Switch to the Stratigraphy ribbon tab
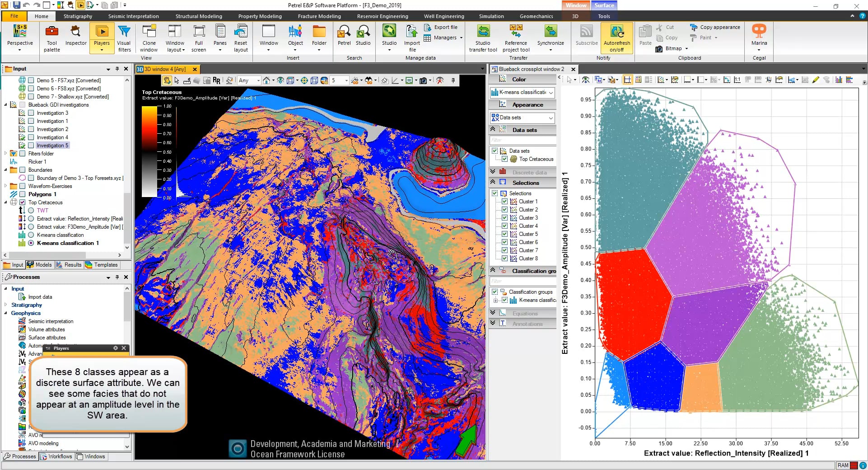The width and height of the screenshot is (868, 470). (77, 16)
